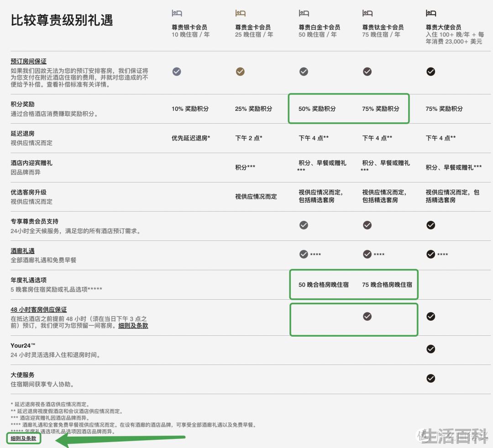Viewport: 493px width, 448px height.
Task: Click platinum checkmark in 专享尊贵会员支持 row
Action: (x=304, y=225)
